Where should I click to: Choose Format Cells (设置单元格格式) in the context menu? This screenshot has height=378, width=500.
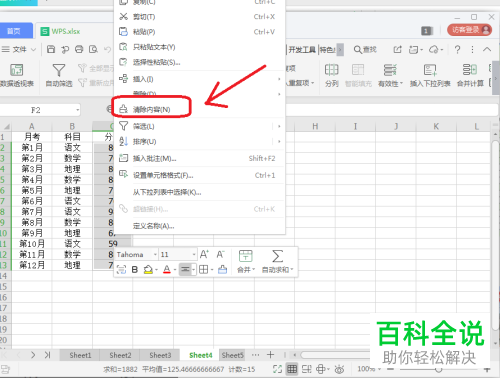tap(200, 175)
